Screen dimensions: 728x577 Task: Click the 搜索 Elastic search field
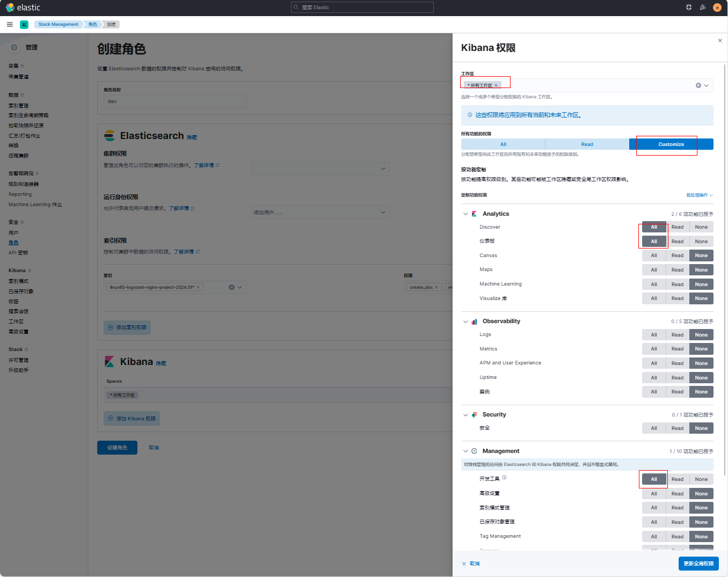362,8
